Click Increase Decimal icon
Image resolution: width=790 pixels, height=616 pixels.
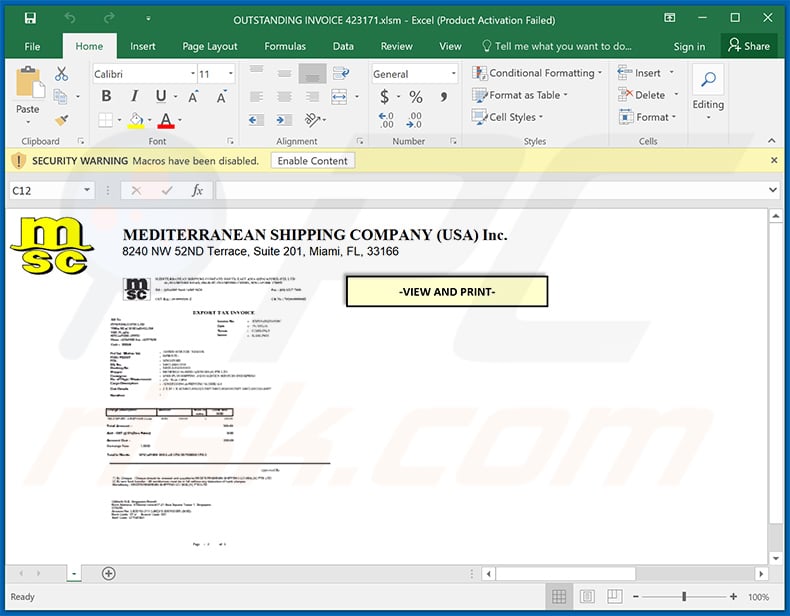pos(386,120)
